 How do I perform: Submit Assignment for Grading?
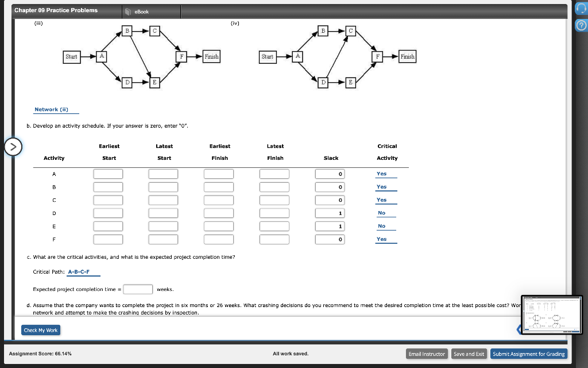[x=529, y=354]
